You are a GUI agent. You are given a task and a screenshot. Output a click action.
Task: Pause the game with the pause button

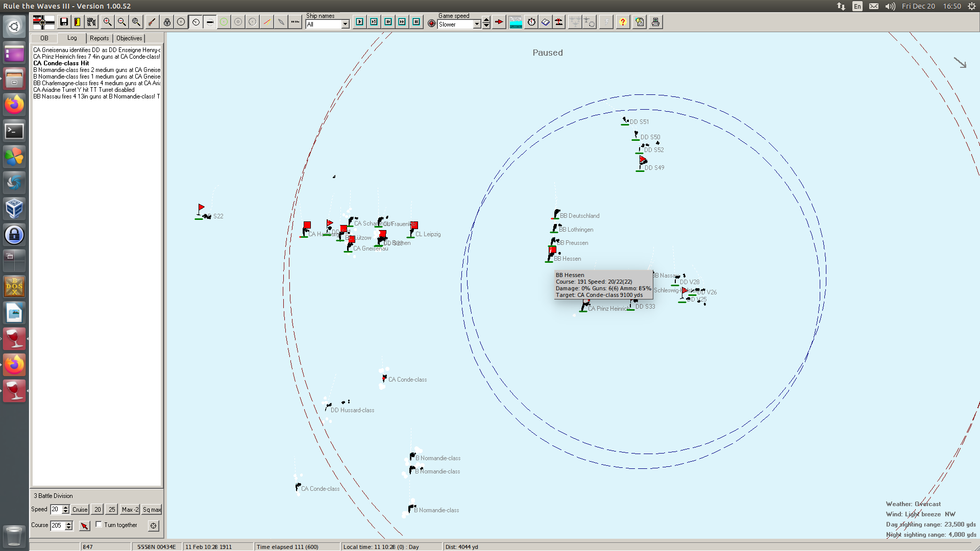click(x=416, y=22)
